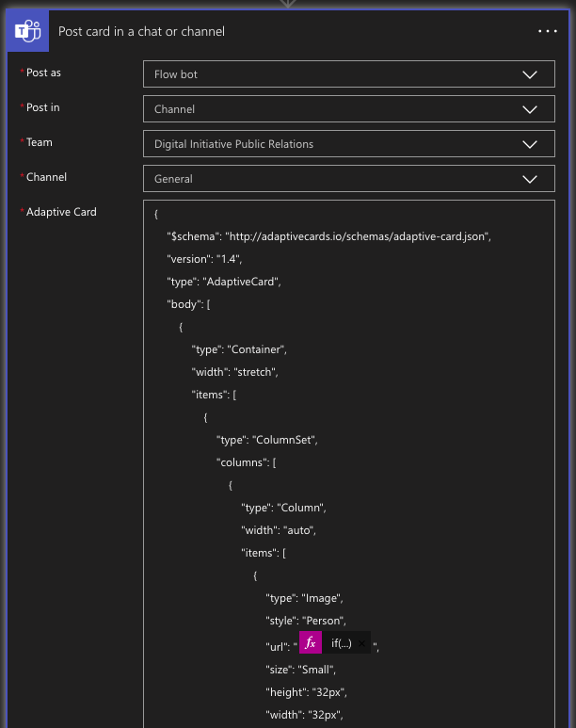The image size is (576, 728).
Task: Click the Post card in a chat or channel title
Action: [141, 31]
